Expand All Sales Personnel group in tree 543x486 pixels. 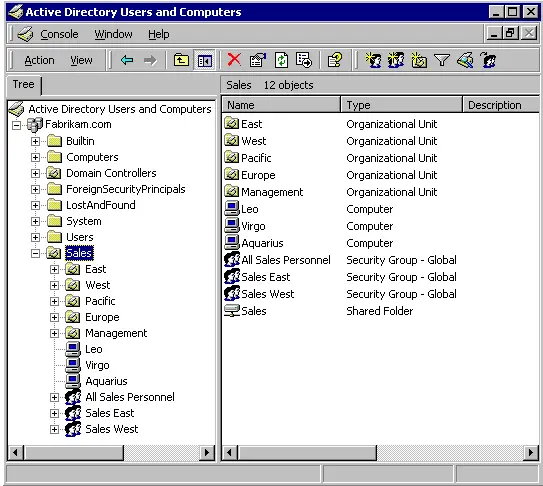point(54,397)
